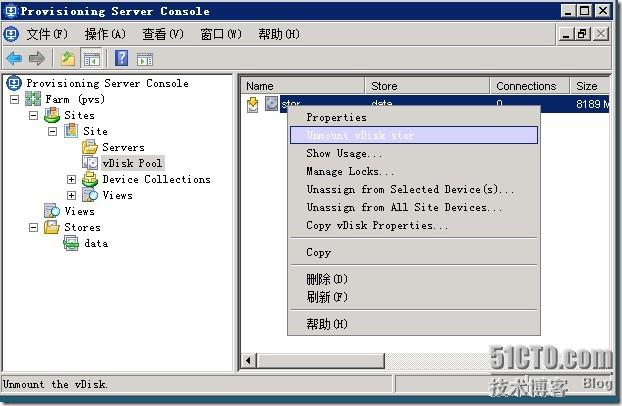Viewport: 622px width, 406px height.
Task: Sort by the Name column header
Action: point(302,86)
